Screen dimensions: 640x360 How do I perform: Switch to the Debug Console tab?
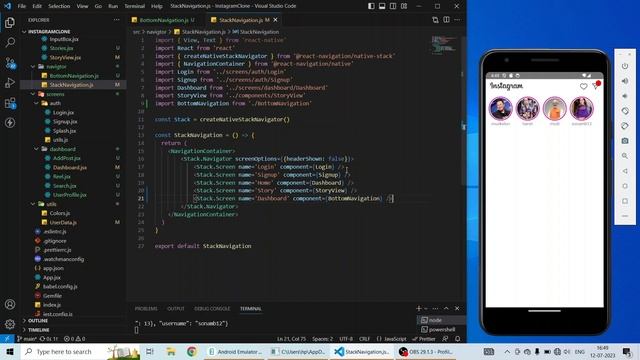point(212,309)
